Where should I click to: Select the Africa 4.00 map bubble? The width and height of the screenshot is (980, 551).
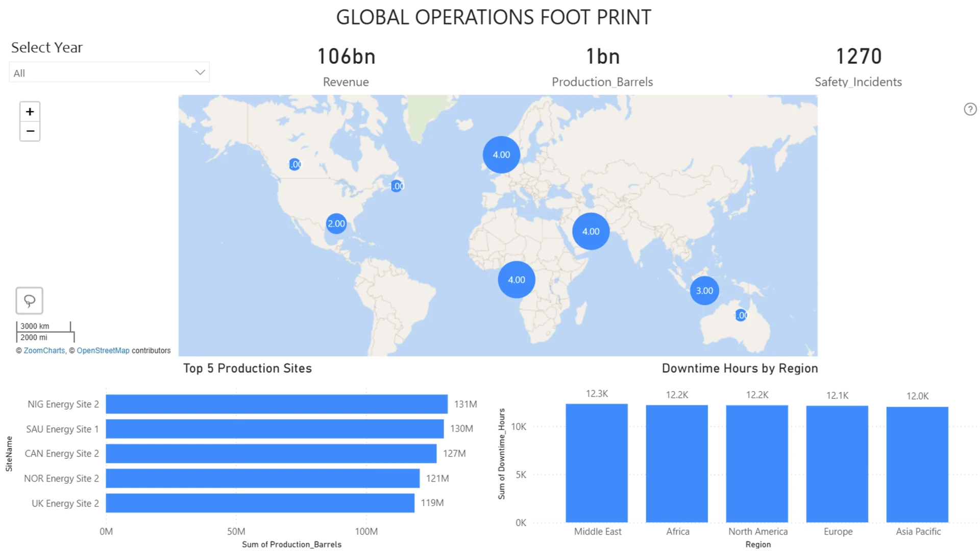coord(516,280)
